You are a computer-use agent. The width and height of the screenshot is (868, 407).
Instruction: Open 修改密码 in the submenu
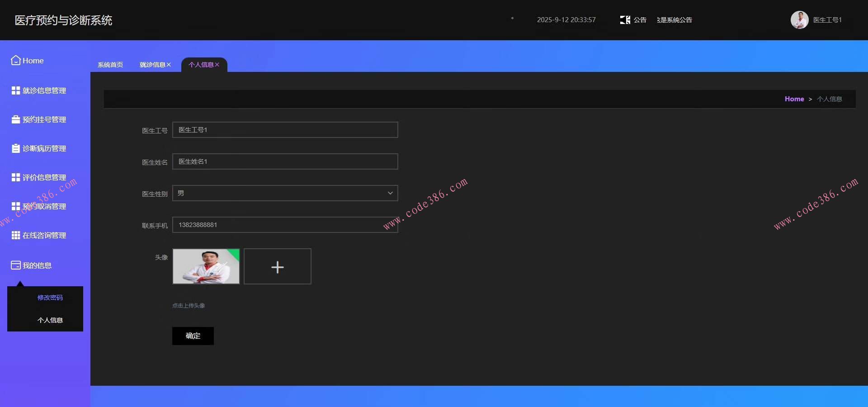click(50, 298)
